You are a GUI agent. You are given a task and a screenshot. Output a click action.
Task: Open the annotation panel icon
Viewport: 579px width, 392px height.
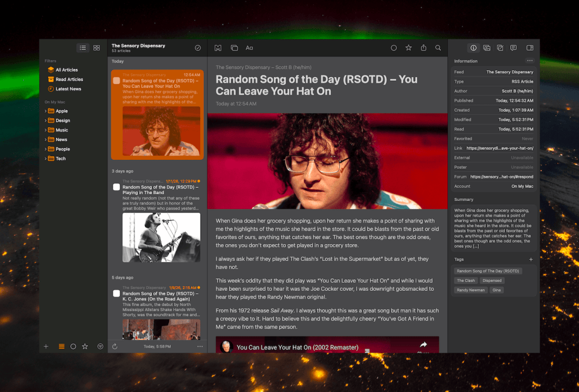501,48
